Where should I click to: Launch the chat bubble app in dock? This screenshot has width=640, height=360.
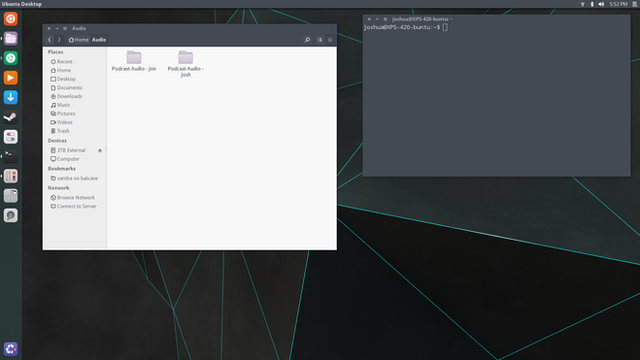coord(11,215)
